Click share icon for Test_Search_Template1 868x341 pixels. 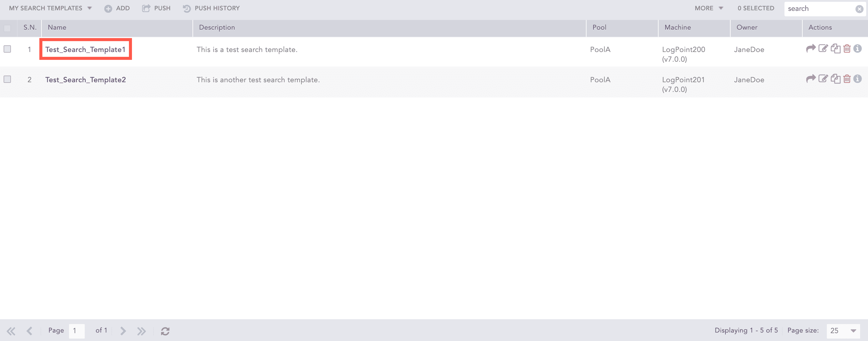pyautogui.click(x=810, y=49)
